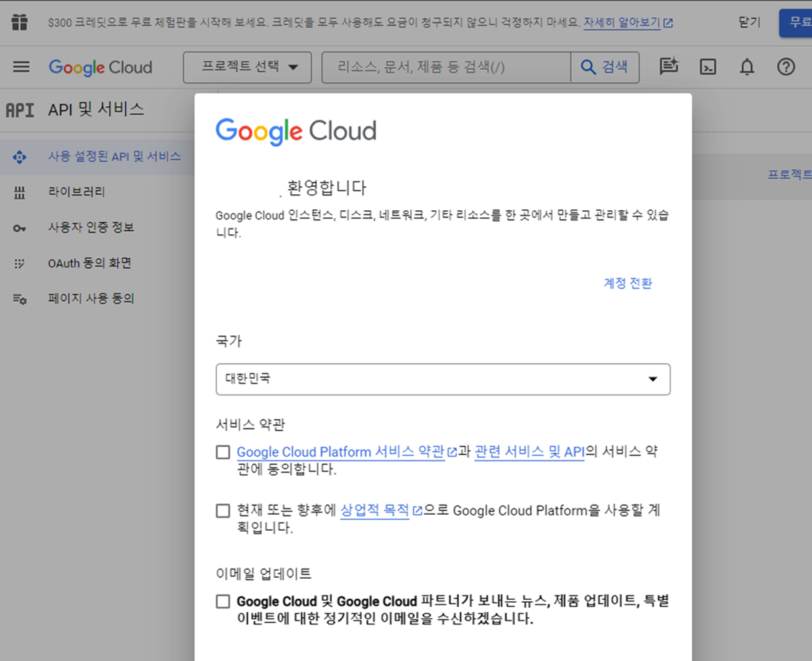Click the 자세히 알아보기 link
The image size is (812, 661).
click(x=622, y=23)
